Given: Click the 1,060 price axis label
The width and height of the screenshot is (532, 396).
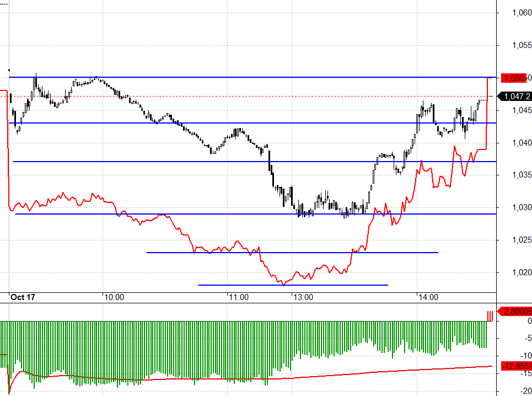Looking at the screenshot, I should 514,13.
